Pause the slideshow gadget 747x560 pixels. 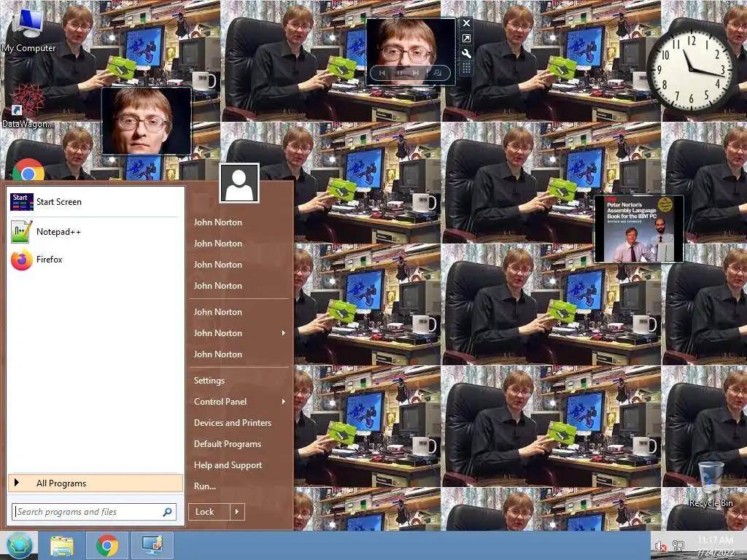click(400, 73)
